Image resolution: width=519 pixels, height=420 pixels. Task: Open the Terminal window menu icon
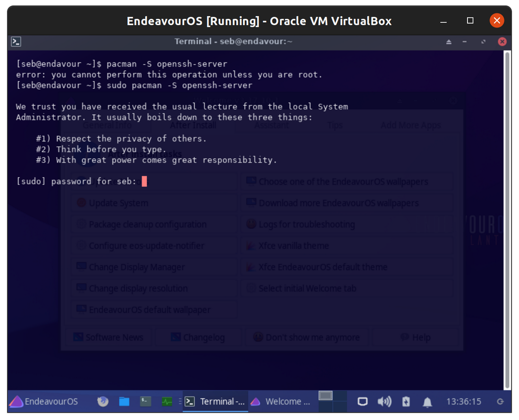click(x=16, y=41)
